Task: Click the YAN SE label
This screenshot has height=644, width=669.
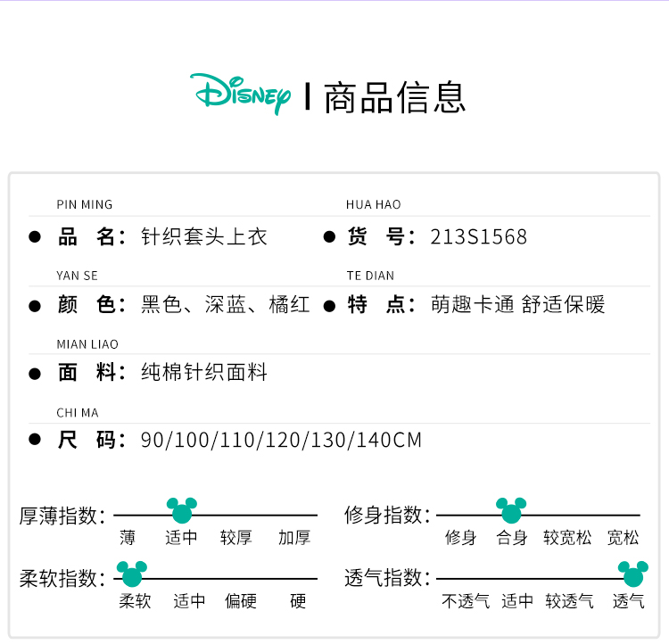Action: [x=78, y=276]
